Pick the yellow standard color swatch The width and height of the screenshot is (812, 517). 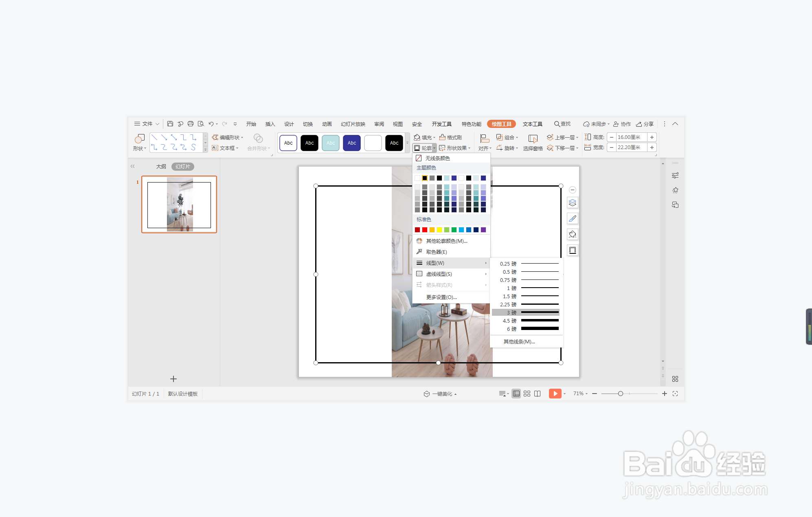pos(439,230)
